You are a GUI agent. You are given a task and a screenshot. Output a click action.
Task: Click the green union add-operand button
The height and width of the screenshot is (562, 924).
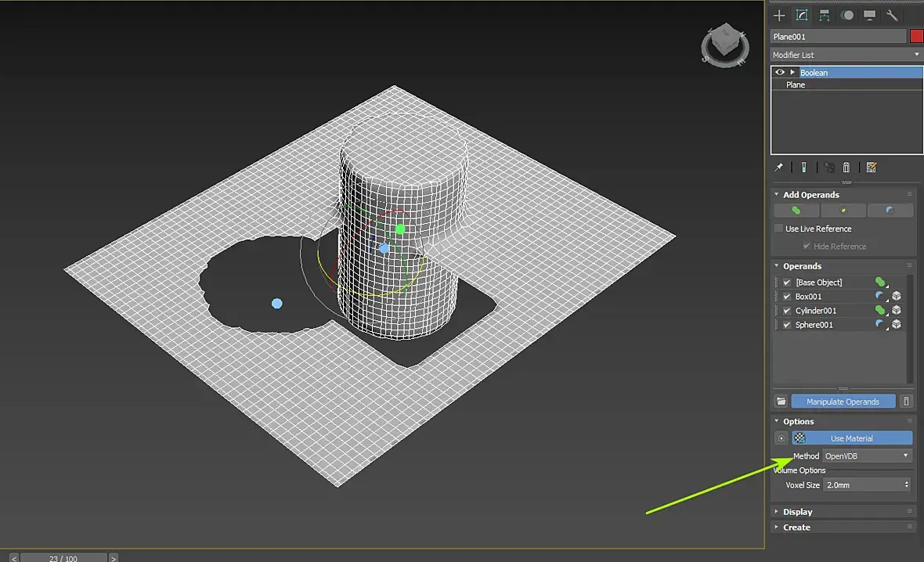tap(796, 211)
